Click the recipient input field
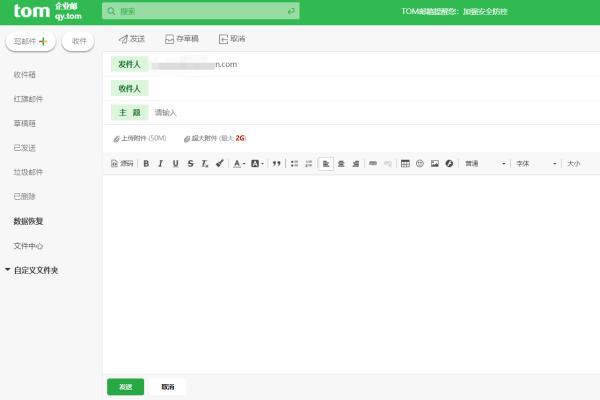600x400 pixels. 375,88
